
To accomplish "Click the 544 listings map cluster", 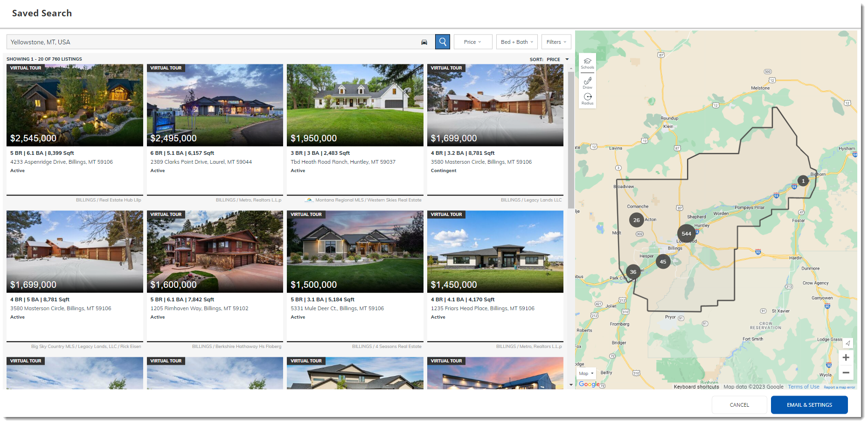I will coord(686,234).
